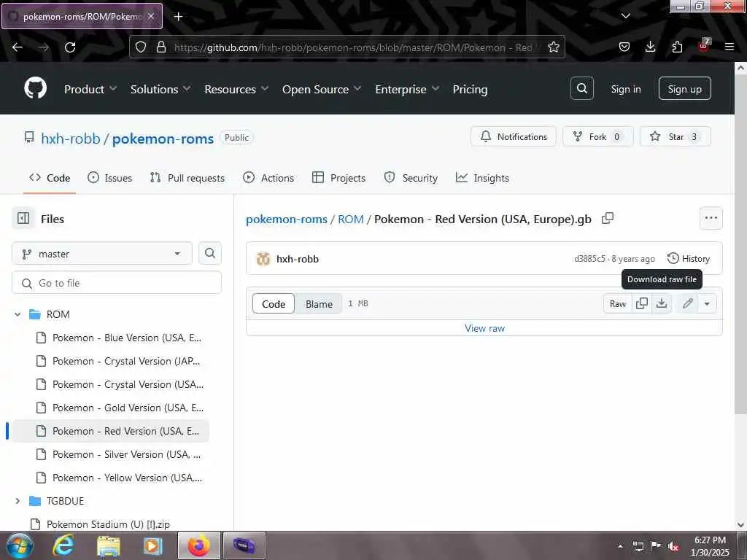This screenshot has height=560, width=747.
Task: Open the Security tab
Action: click(411, 178)
